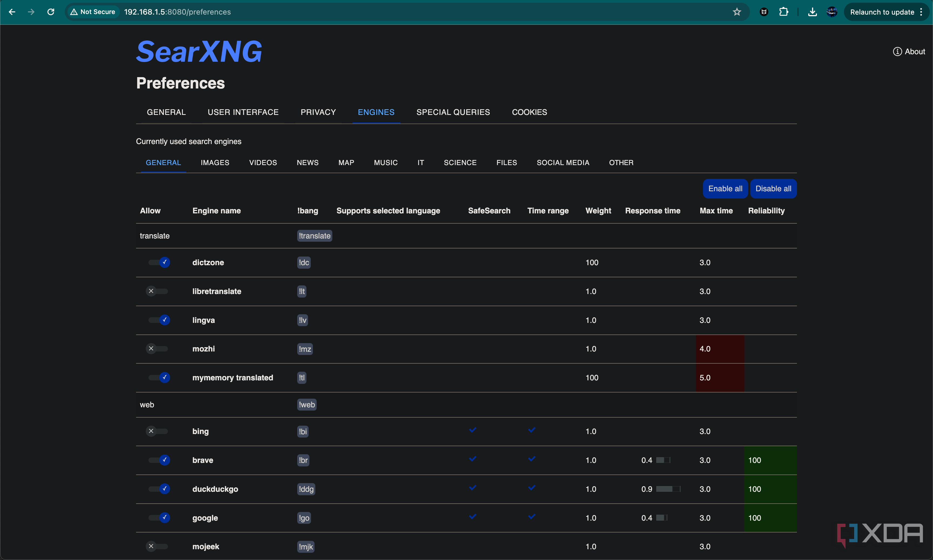Toggle off the lingva engine
933x560 pixels.
(x=158, y=320)
